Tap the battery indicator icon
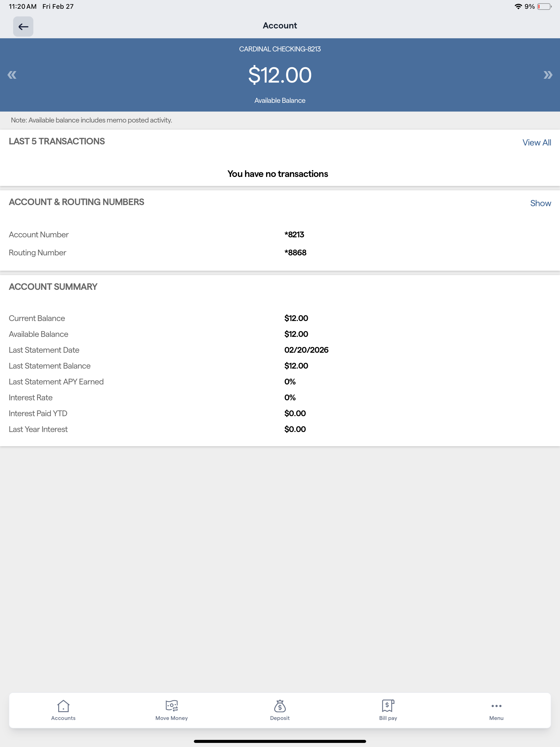The width and height of the screenshot is (560, 747). (x=544, y=6)
